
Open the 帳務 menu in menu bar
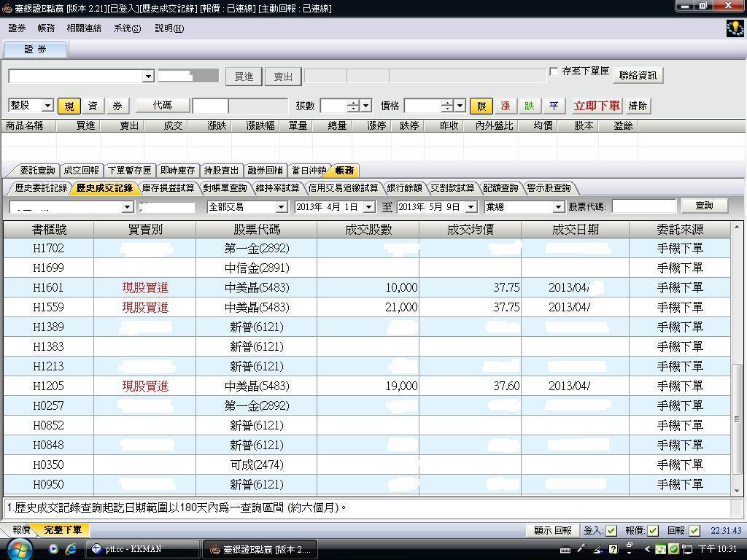46,28
